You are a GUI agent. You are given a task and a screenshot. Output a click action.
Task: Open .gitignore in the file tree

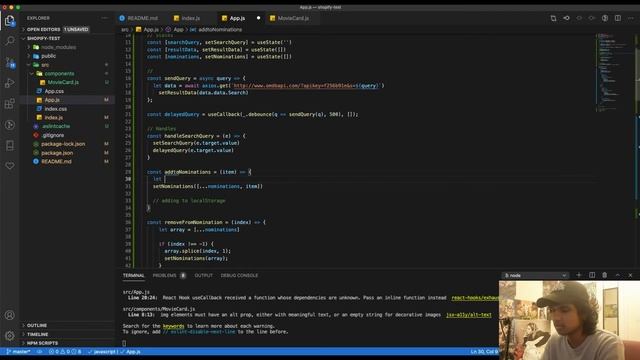[x=53, y=135]
